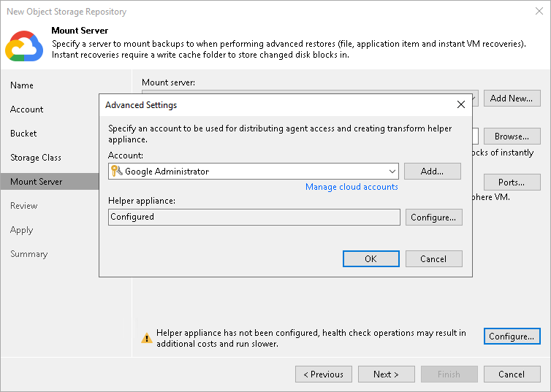
Task: Click the yellow warning triangle icon
Action: (147, 338)
